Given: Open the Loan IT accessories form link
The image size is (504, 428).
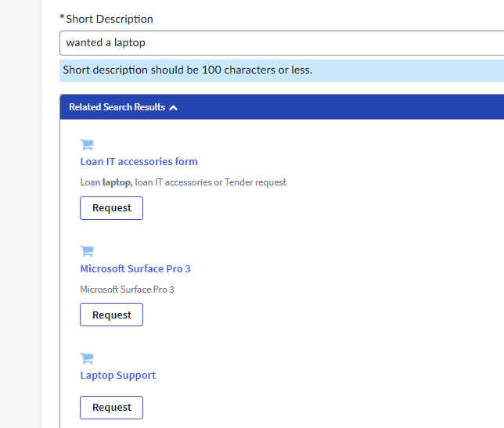Looking at the screenshot, I should coord(139,161).
